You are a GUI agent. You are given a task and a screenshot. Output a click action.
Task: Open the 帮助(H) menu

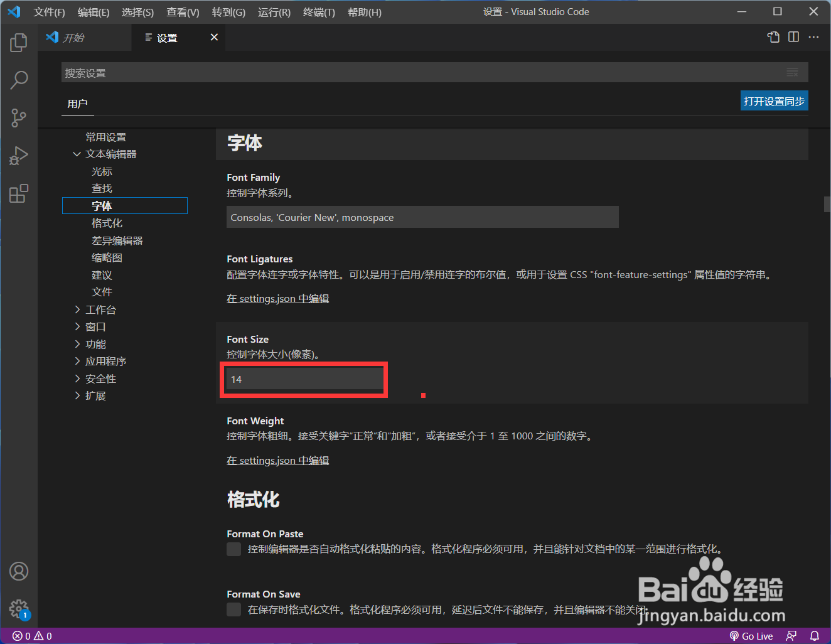[364, 12]
